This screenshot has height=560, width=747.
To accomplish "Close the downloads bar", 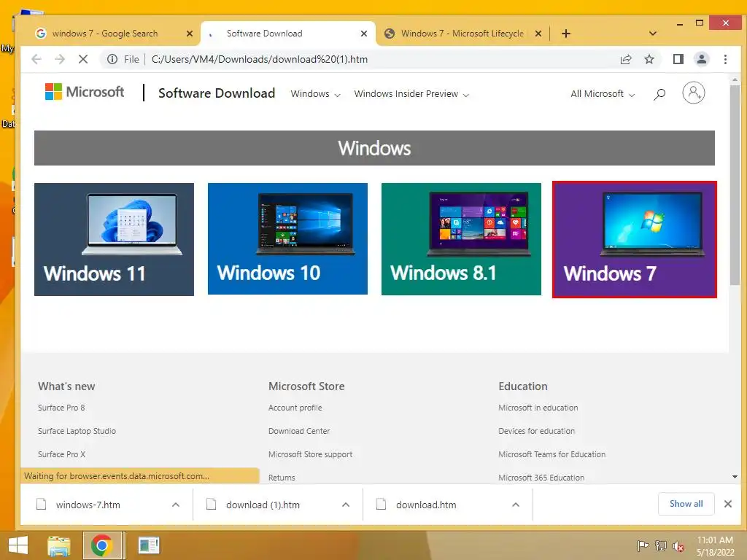I will pyautogui.click(x=728, y=504).
